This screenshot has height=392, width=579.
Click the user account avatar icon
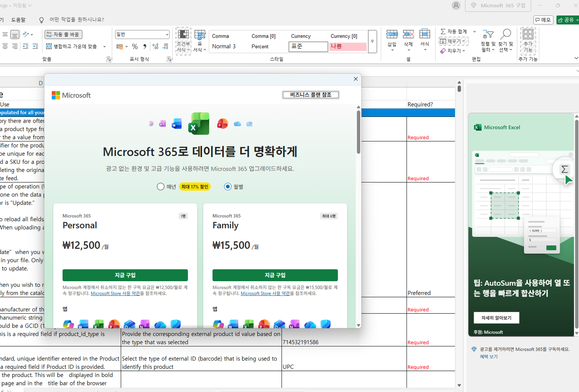[x=456, y=5]
